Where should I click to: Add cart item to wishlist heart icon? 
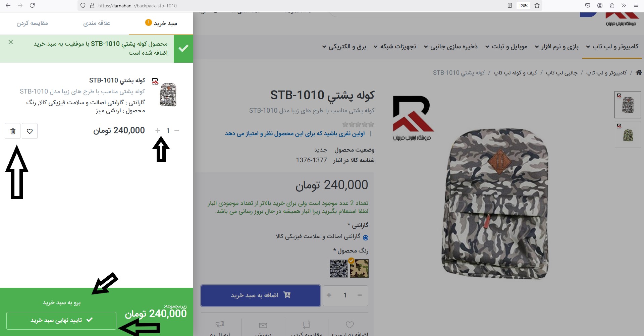click(x=30, y=131)
